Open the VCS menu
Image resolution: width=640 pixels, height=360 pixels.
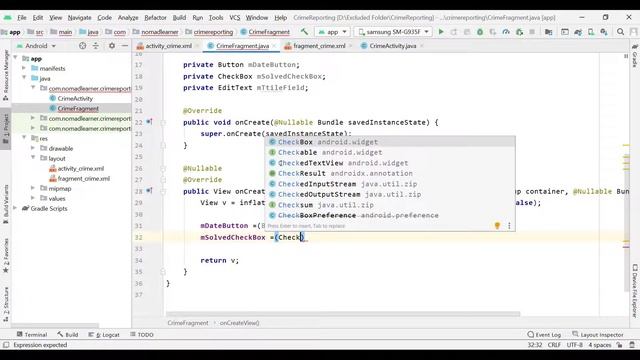tap(235, 18)
